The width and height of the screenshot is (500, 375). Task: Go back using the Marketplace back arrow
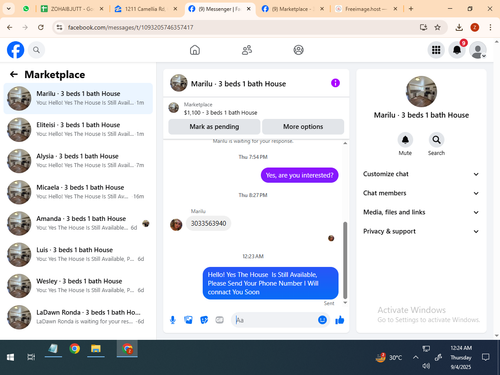click(14, 74)
